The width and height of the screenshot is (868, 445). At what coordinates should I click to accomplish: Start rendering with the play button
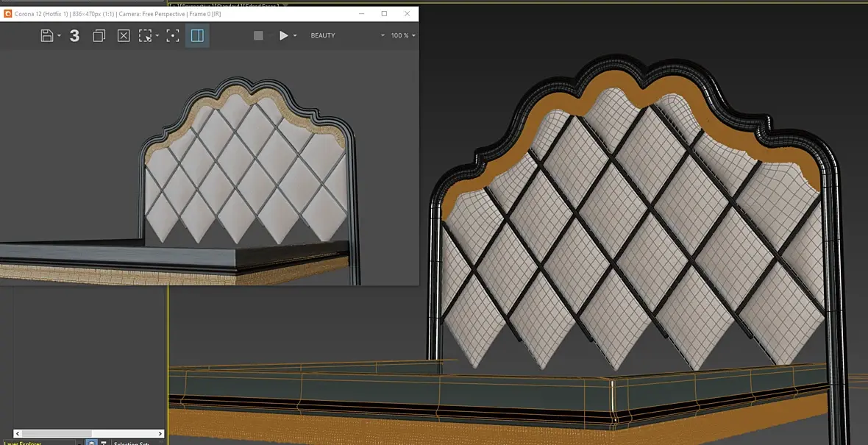[283, 35]
